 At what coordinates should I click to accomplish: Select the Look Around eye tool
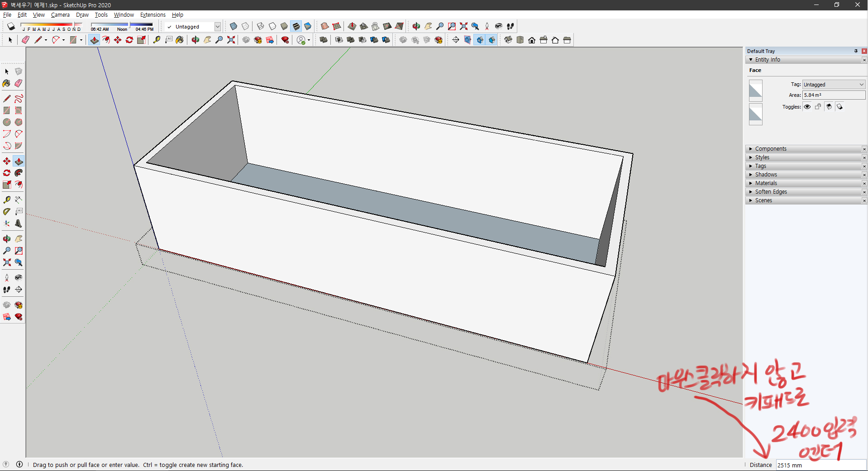(19, 277)
